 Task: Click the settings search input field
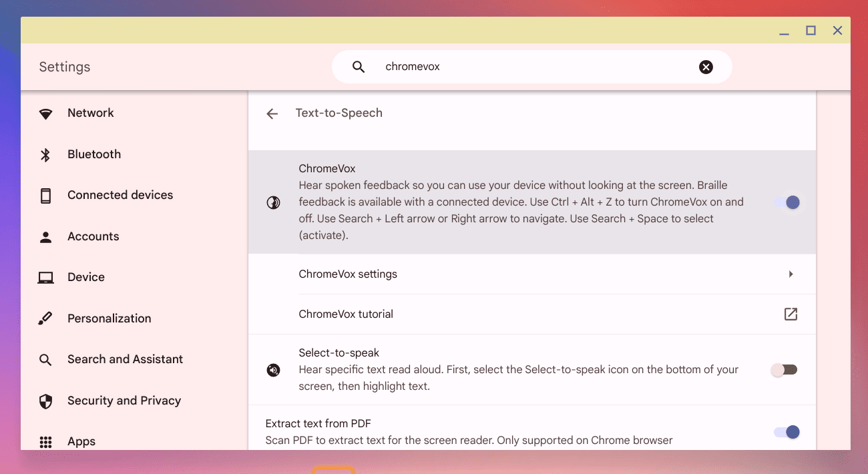(532, 67)
